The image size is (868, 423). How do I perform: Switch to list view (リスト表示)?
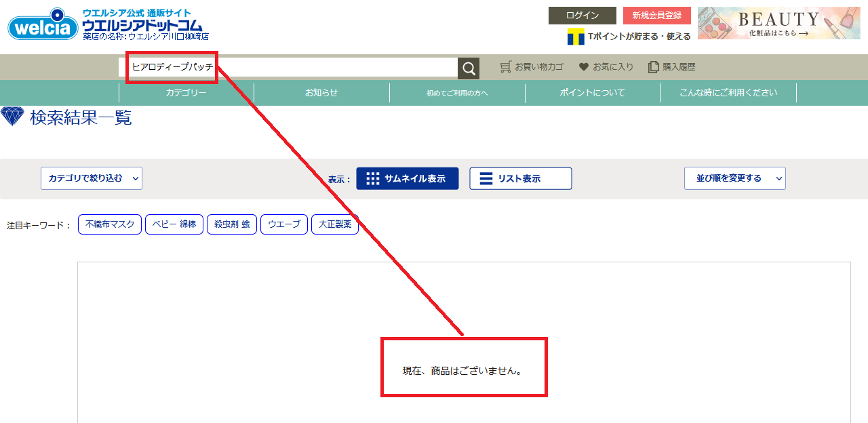pyautogui.click(x=520, y=178)
